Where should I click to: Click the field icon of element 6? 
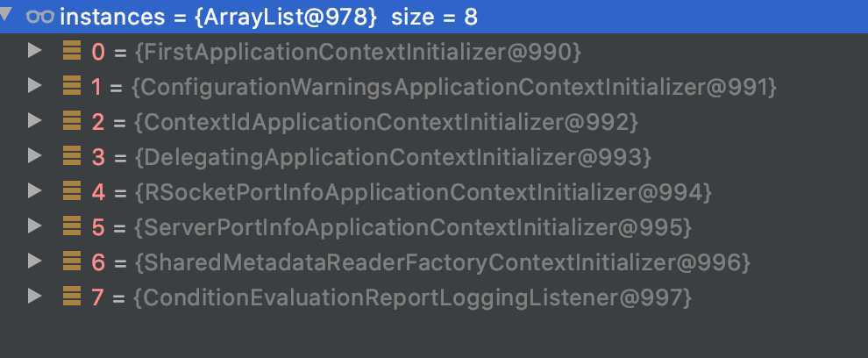point(72,261)
